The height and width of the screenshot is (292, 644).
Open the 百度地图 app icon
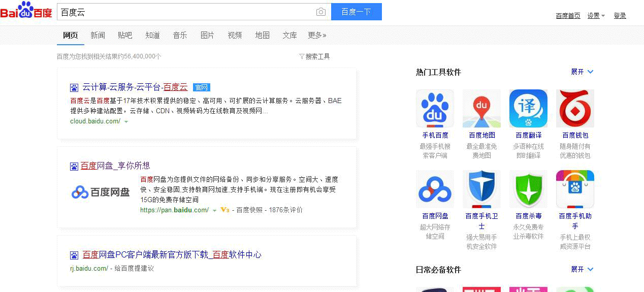(x=481, y=109)
